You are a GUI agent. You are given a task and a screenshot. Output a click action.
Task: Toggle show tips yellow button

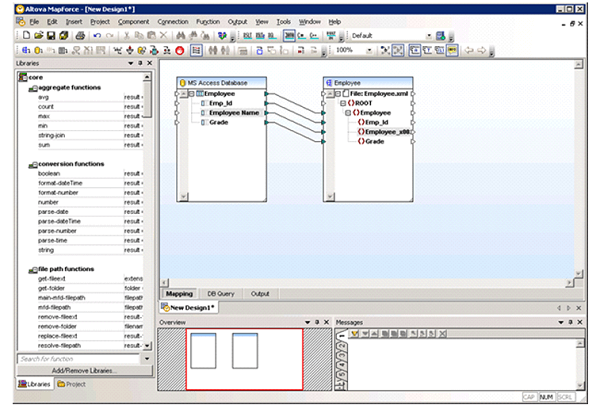452,50
